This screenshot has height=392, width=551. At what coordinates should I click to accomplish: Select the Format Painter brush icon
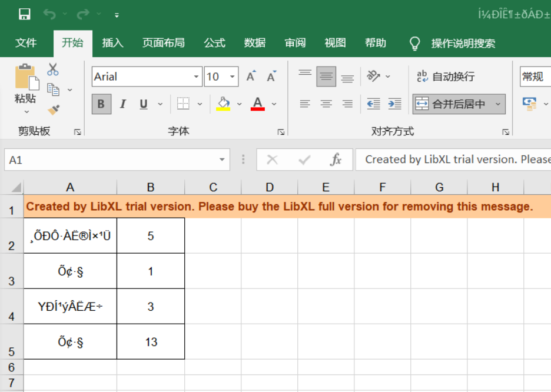(x=54, y=109)
